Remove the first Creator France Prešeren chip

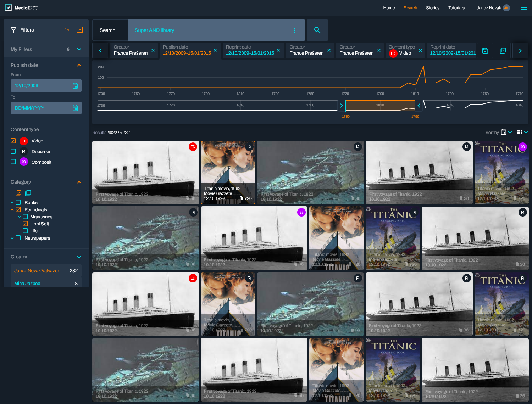(153, 50)
